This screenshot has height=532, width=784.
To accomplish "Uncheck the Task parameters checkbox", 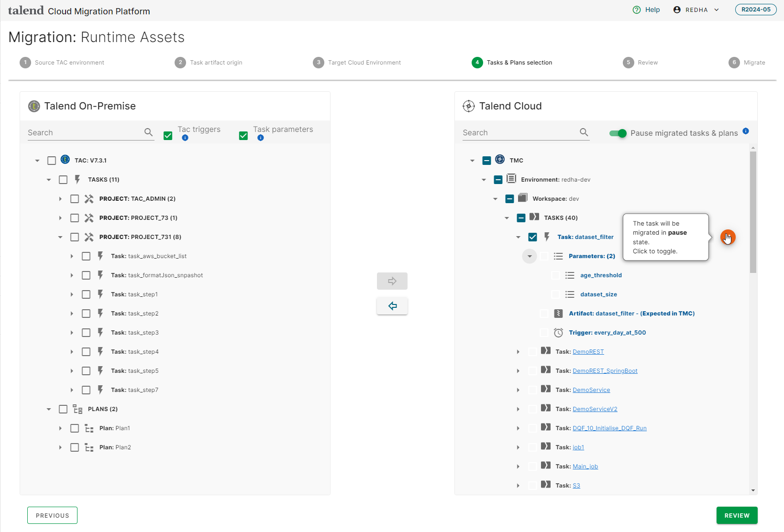I will 243,136.
